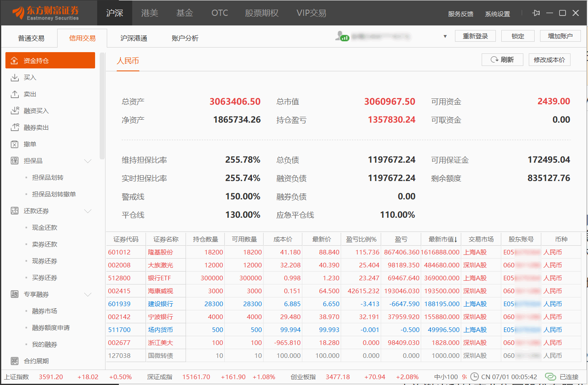The image size is (588, 385).
Task: Click the 还款还券 icon in sidebar
Action: pos(15,211)
